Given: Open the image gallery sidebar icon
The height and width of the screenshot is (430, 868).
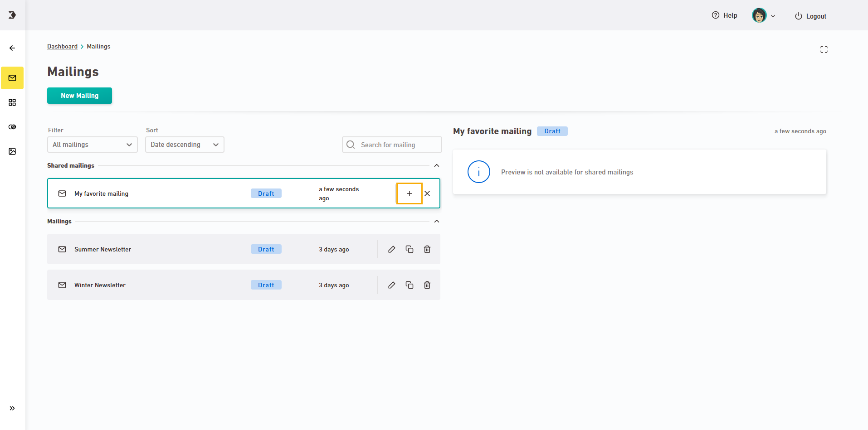Looking at the screenshot, I should point(12,151).
